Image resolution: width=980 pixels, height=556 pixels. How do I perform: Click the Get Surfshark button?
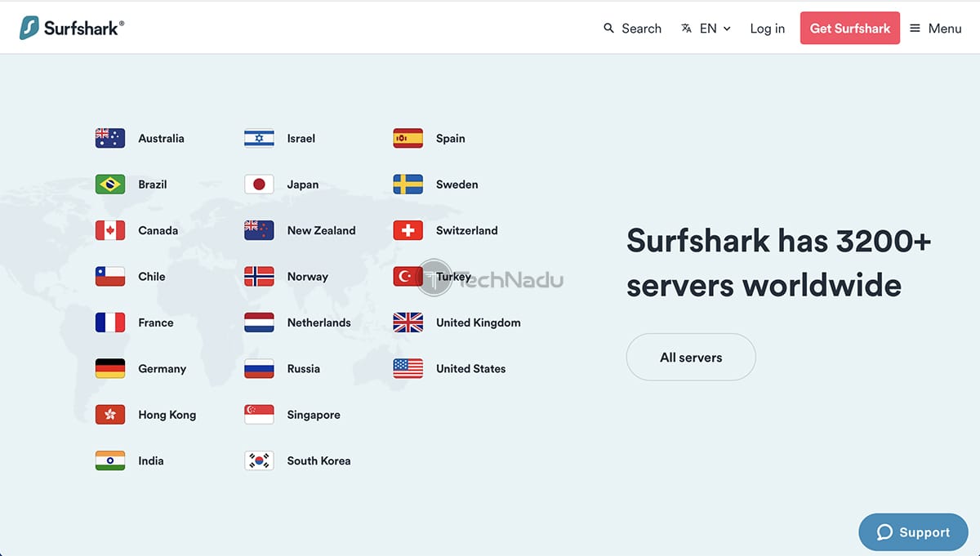click(850, 28)
